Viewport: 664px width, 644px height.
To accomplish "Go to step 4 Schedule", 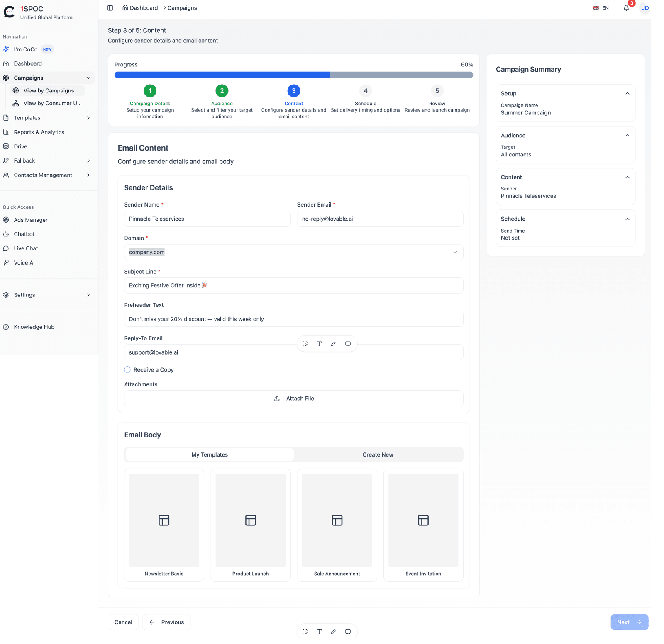I will (x=366, y=91).
